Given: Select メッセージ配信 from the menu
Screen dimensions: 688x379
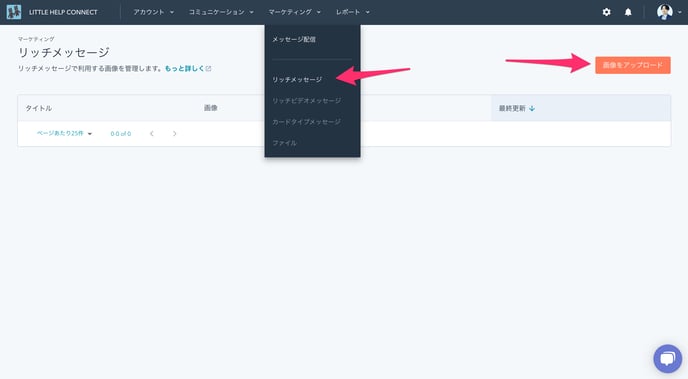Looking at the screenshot, I should click(294, 39).
